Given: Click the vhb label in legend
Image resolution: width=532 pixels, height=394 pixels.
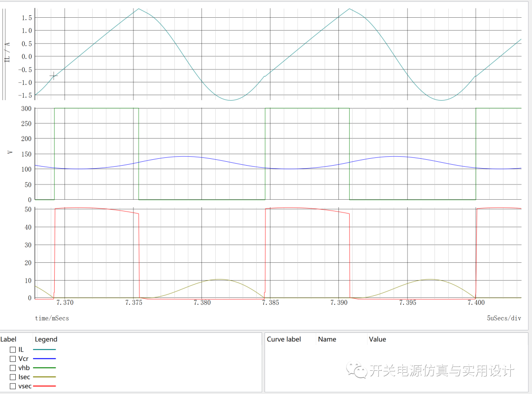Looking at the screenshot, I should click(24, 368).
